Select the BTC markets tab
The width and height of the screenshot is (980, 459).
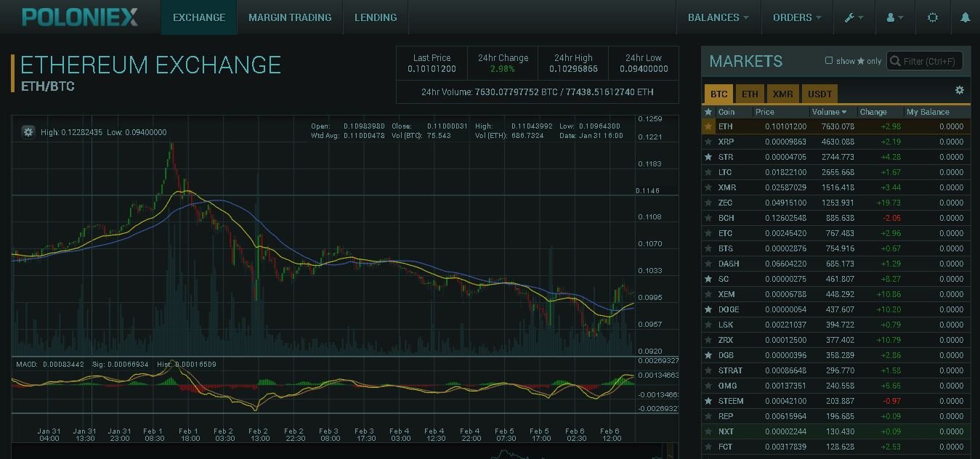(x=718, y=94)
